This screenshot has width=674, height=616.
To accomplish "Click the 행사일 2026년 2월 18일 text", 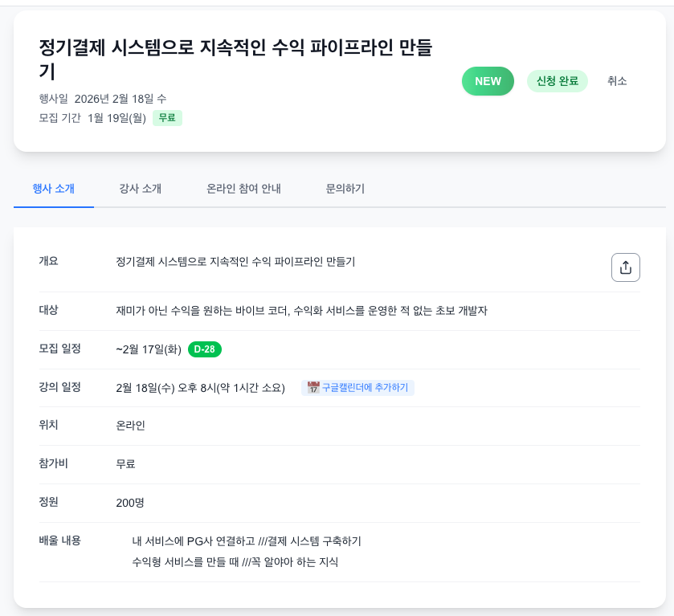I will pyautogui.click(x=103, y=99).
